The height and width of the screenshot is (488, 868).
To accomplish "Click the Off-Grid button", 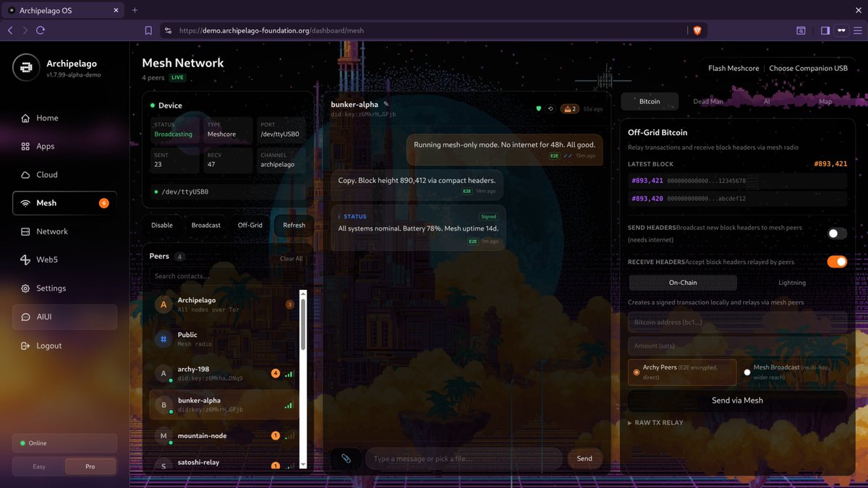I will (250, 225).
